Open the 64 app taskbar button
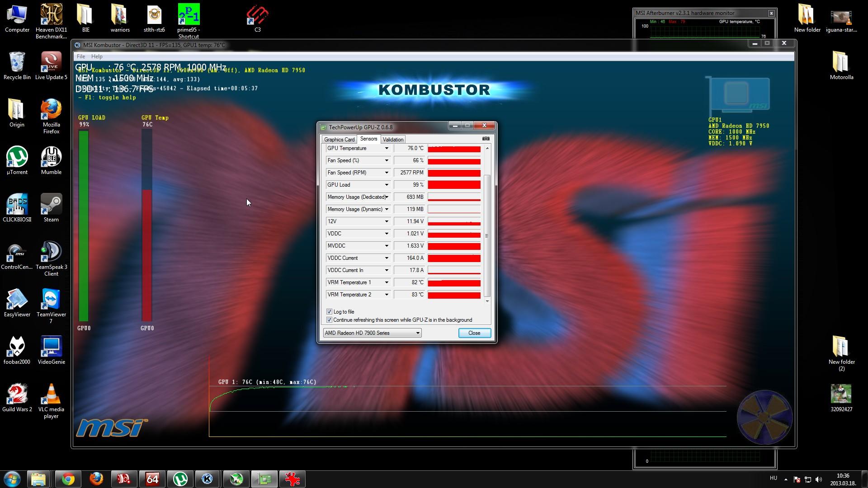The width and height of the screenshot is (868, 488). (x=152, y=479)
